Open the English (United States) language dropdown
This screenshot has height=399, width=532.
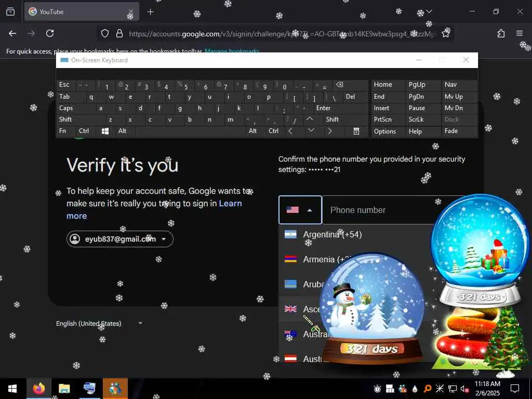[99, 323]
